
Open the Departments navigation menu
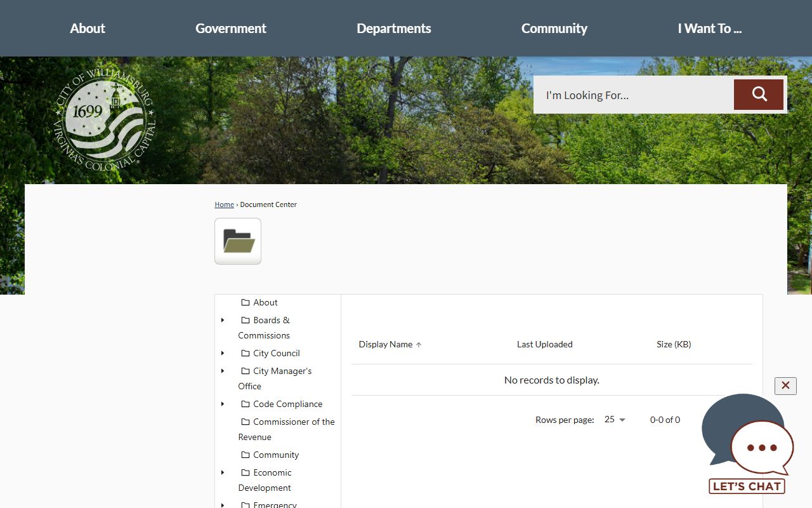coord(393,29)
